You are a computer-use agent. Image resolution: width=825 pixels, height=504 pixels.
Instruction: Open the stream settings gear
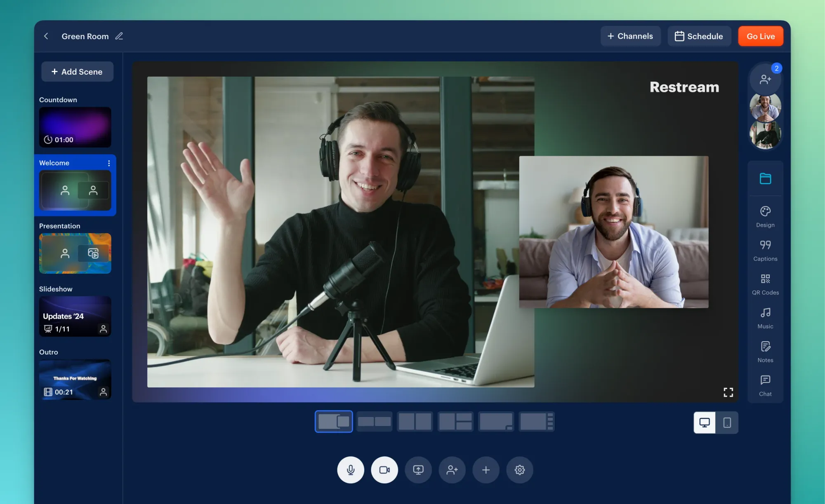[520, 470]
